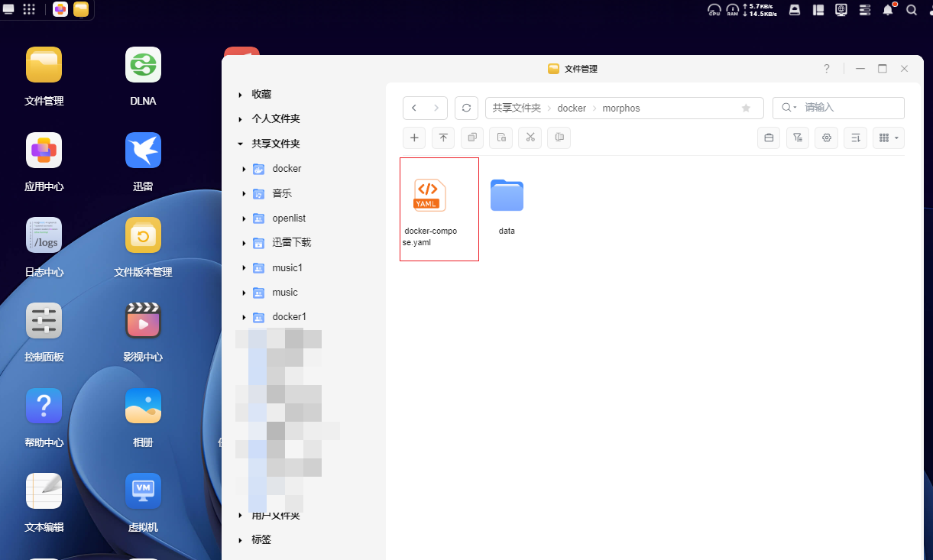Image resolution: width=933 pixels, height=560 pixels.
Task: Select docker1 in the sidebar
Action: (290, 316)
